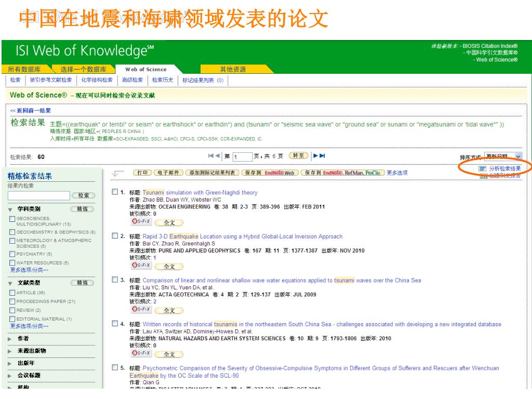Screen dimensions: 532x399
Task: Jump to last page arrow icon
Action: click(x=322, y=156)
